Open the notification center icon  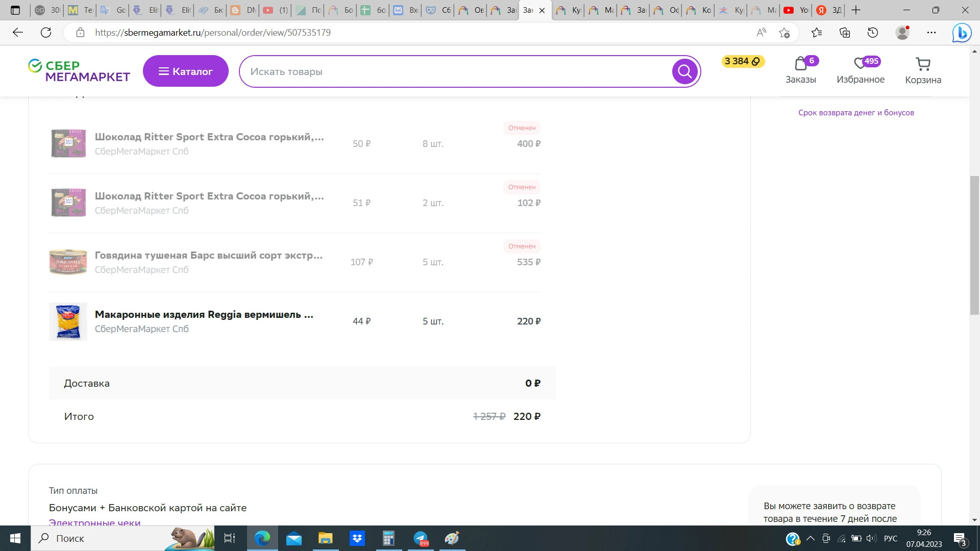pyautogui.click(x=960, y=539)
